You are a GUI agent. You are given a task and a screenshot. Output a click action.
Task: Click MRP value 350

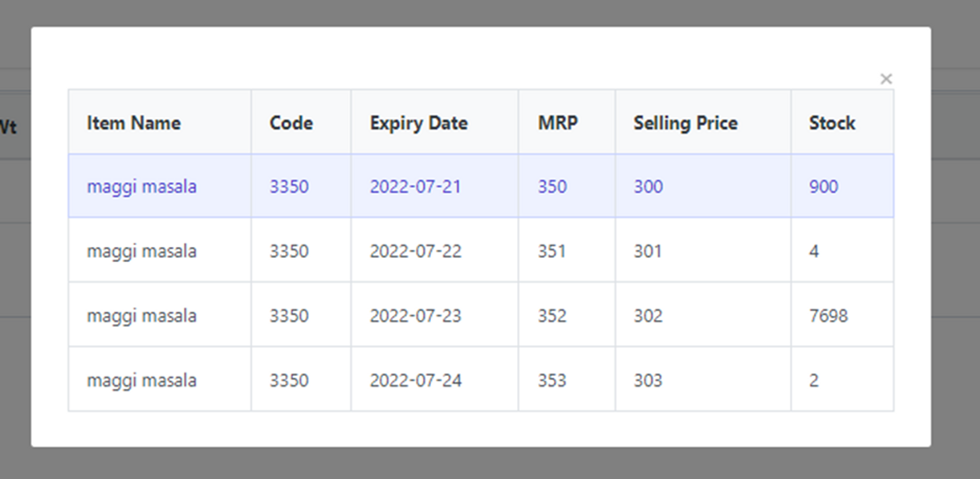(x=552, y=186)
